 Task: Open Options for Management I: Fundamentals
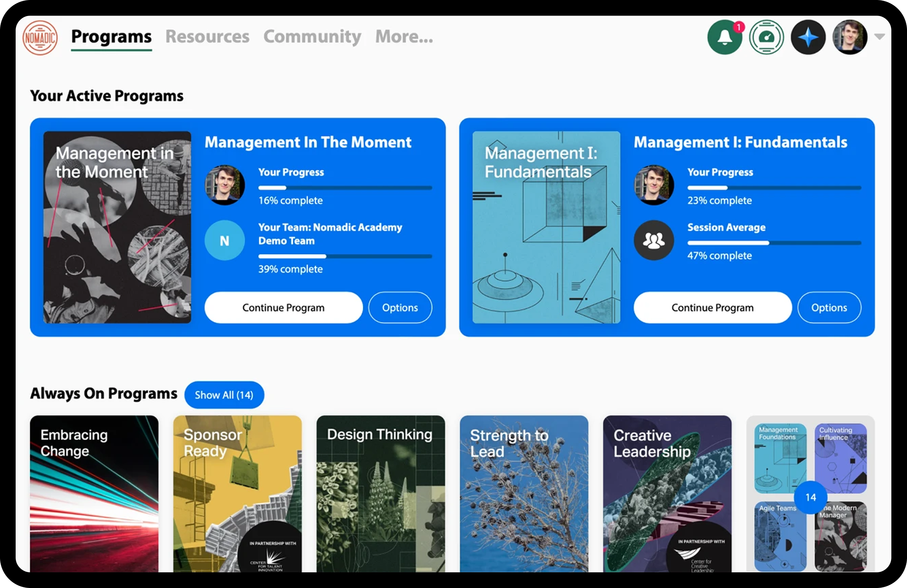tap(829, 308)
